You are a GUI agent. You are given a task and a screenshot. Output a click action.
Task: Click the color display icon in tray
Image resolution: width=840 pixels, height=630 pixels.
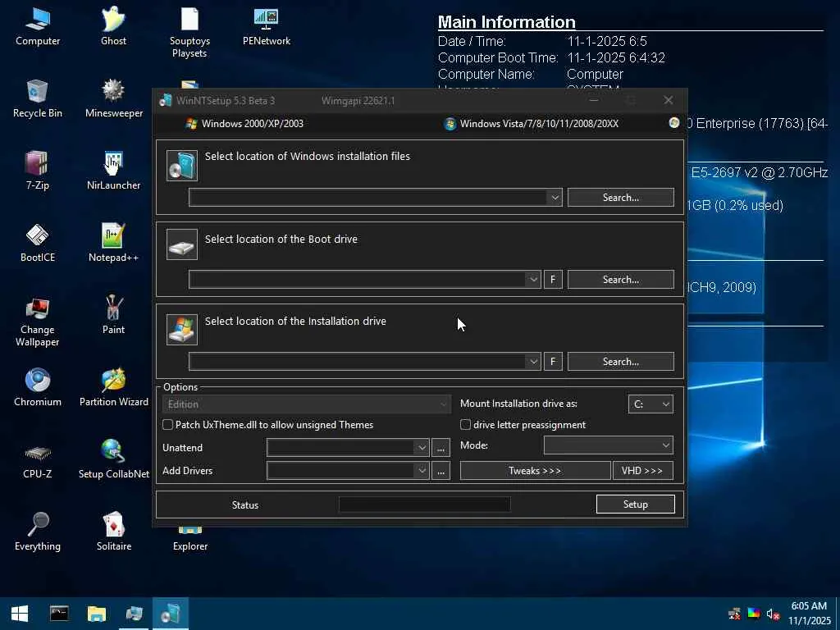[753, 614]
